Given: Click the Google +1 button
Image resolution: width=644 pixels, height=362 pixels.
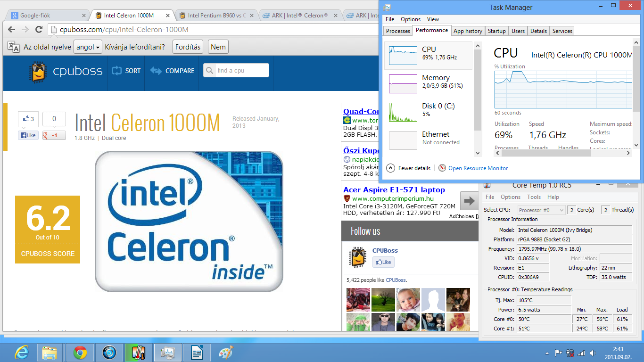Looking at the screenshot, I should tap(54, 135).
